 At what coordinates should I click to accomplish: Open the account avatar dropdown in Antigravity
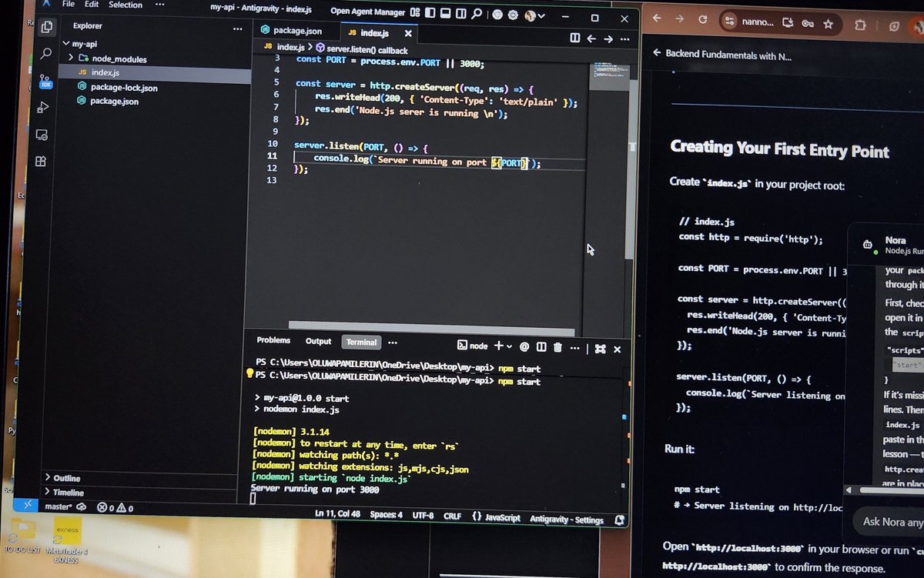tap(535, 15)
